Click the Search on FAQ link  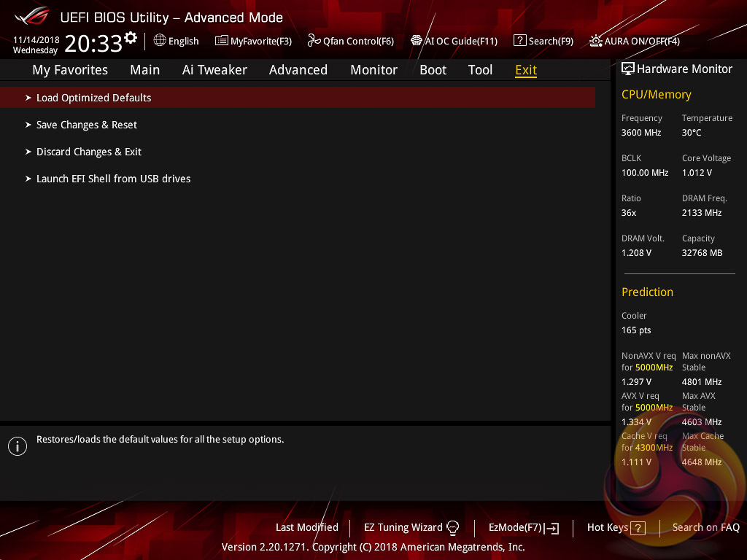(x=705, y=528)
